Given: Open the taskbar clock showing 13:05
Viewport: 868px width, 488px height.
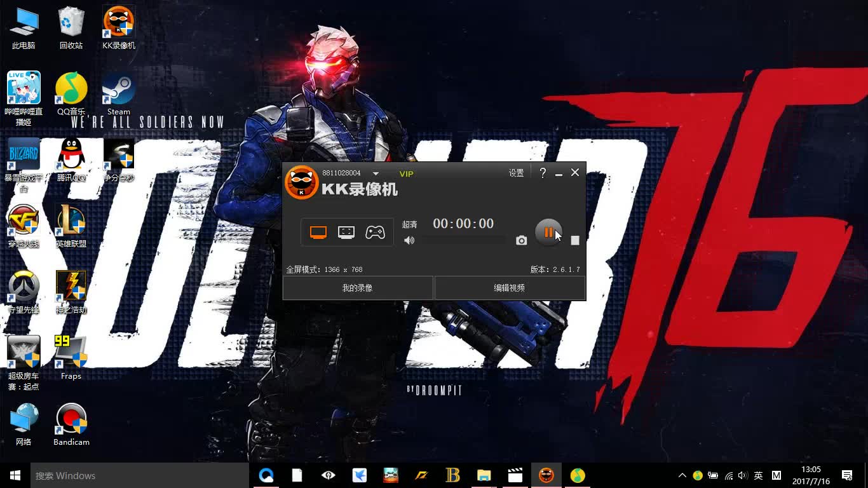Looking at the screenshot, I should 811,475.
